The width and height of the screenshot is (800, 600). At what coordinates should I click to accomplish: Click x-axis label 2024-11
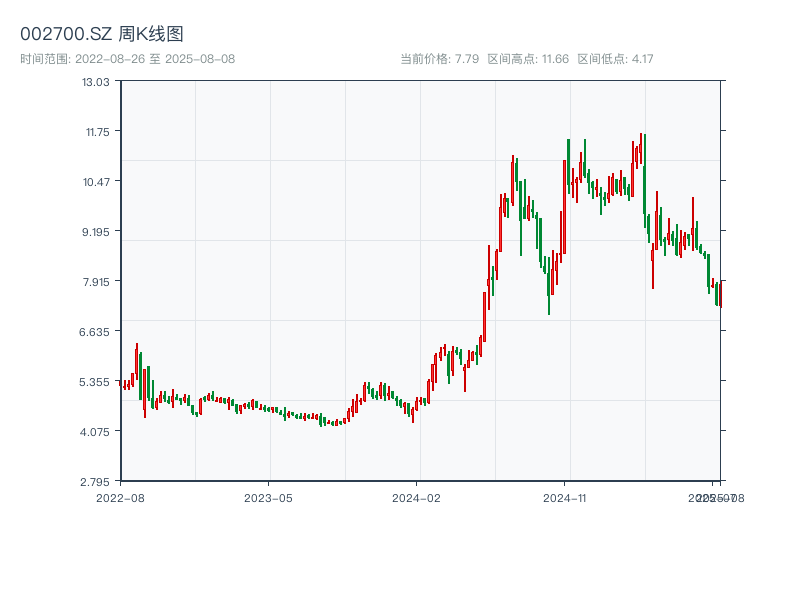coord(565,498)
